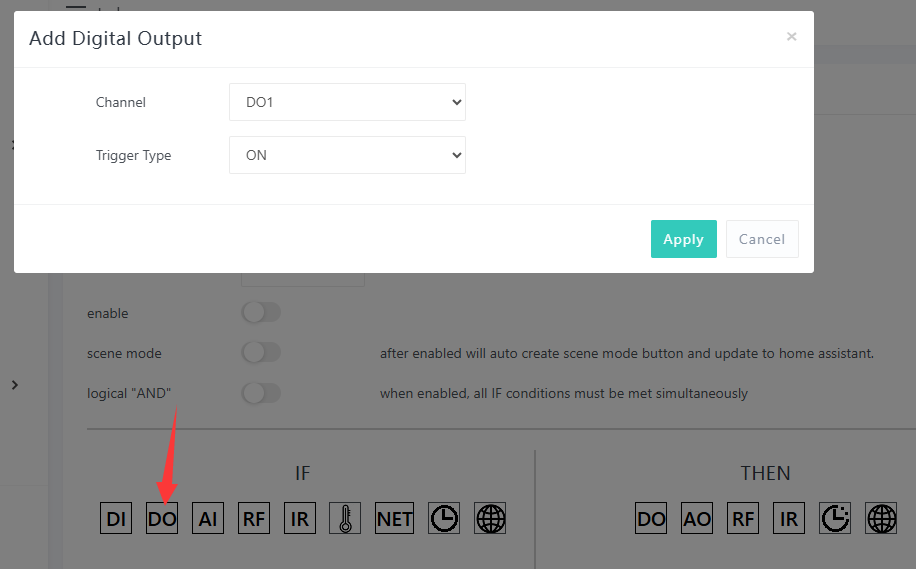Click the delay timer icon under THEN
Screen dimensions: 916x569
point(835,518)
